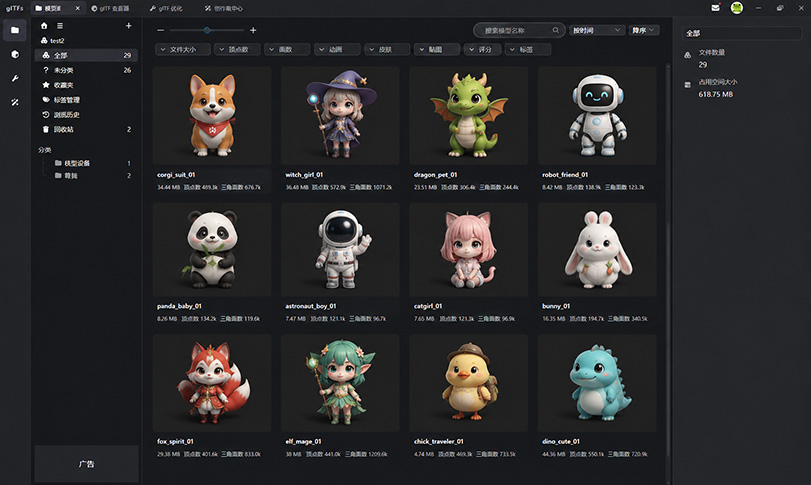Decrease thumbnail size with minus icon
The width and height of the screenshot is (811, 485).
[160, 30]
